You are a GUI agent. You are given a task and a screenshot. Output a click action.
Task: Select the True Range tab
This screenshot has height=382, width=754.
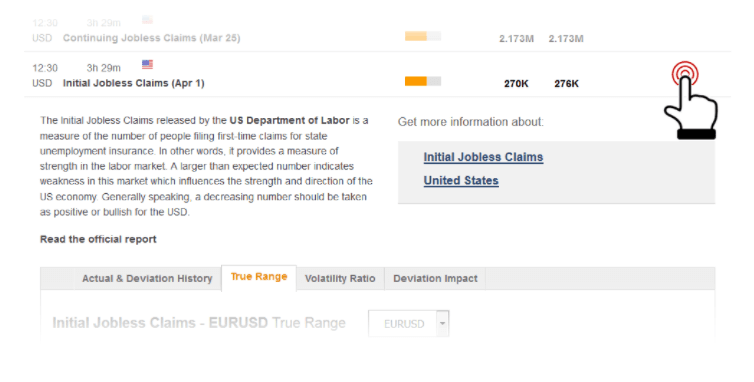(x=259, y=277)
